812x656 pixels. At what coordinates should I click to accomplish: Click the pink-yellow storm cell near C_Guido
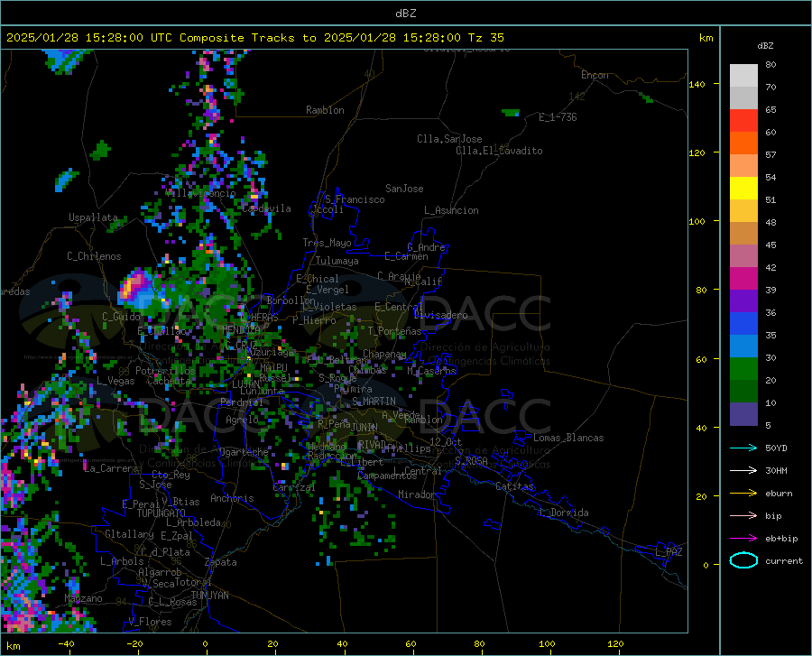tap(134, 286)
